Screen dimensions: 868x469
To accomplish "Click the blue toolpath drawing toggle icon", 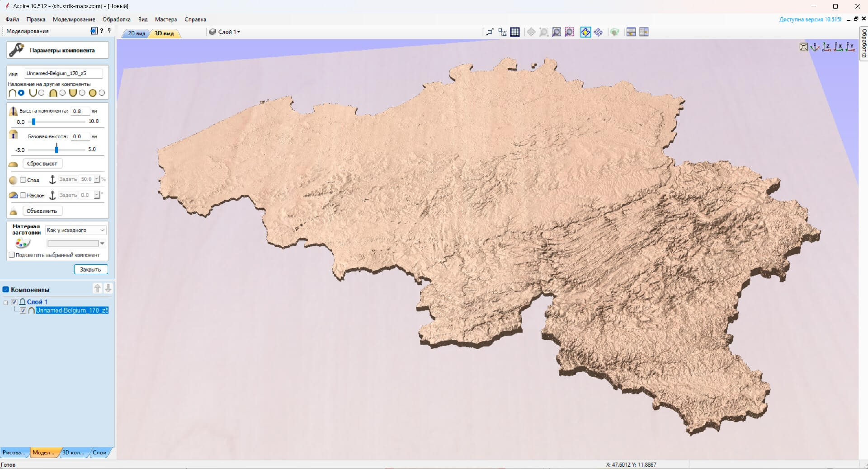I will (599, 32).
